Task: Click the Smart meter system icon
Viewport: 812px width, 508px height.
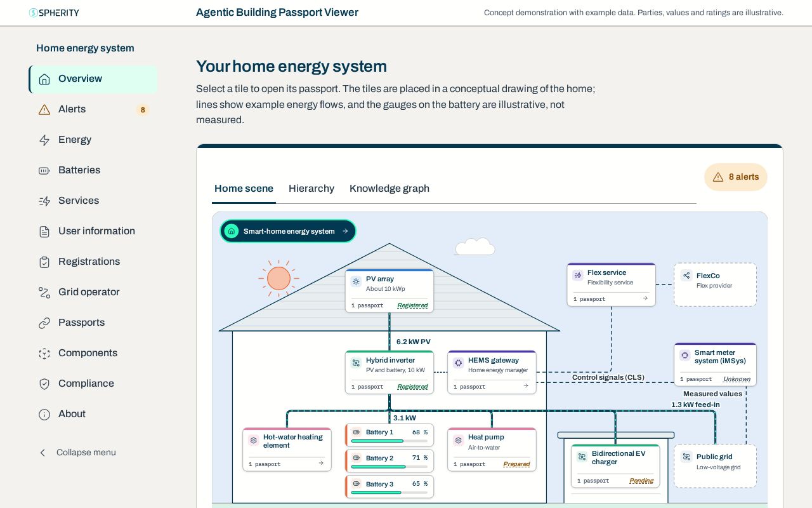Action: [684, 355]
